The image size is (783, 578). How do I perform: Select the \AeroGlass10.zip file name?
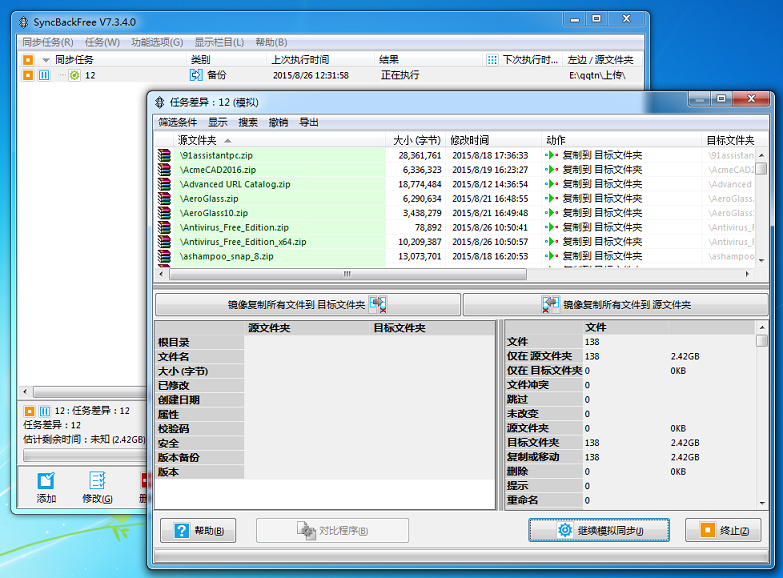point(213,213)
